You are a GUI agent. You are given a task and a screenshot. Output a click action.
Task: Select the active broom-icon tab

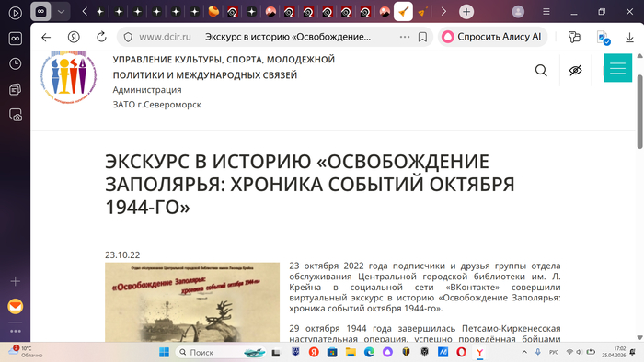[403, 12]
